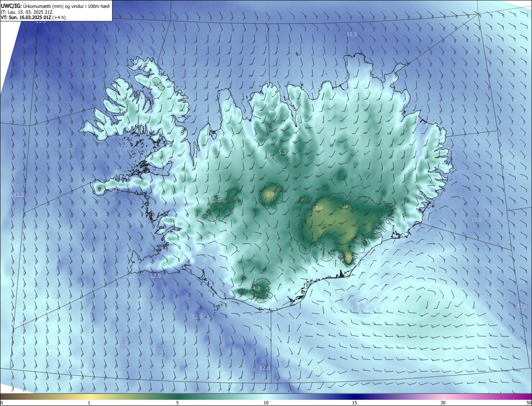Click the 10 tick label on the color legend
Screen dimensions: 532x406
[x=266, y=403]
